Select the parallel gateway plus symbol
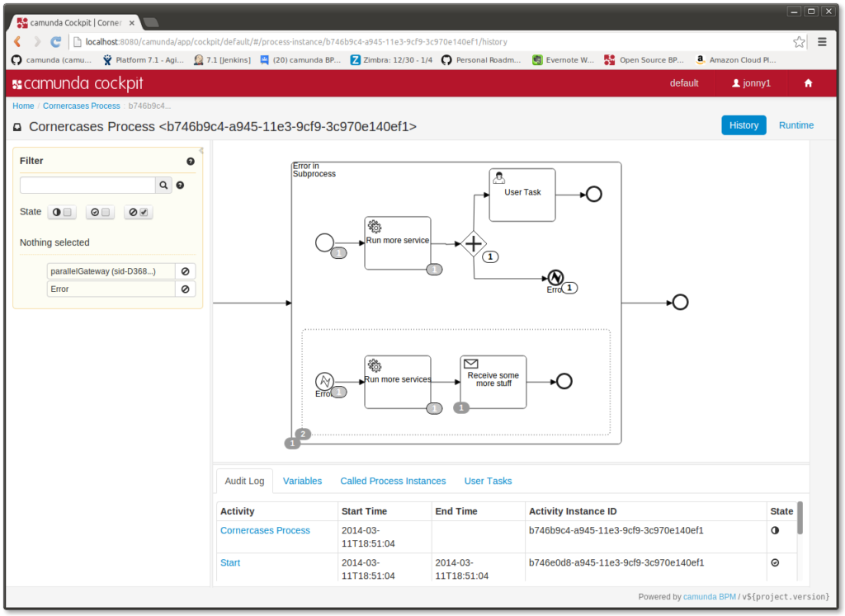The image size is (845, 616). [473, 244]
